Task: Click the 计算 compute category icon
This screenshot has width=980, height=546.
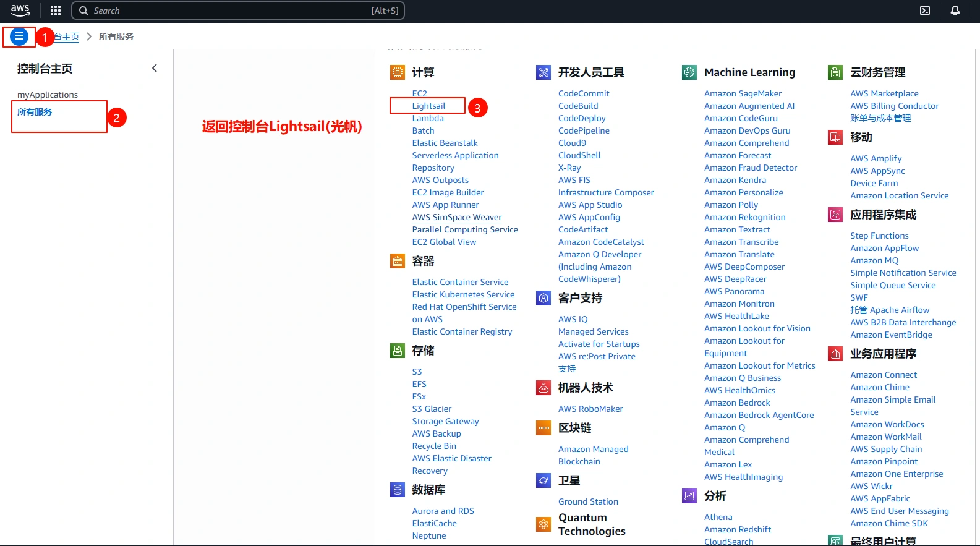Action: pos(397,72)
